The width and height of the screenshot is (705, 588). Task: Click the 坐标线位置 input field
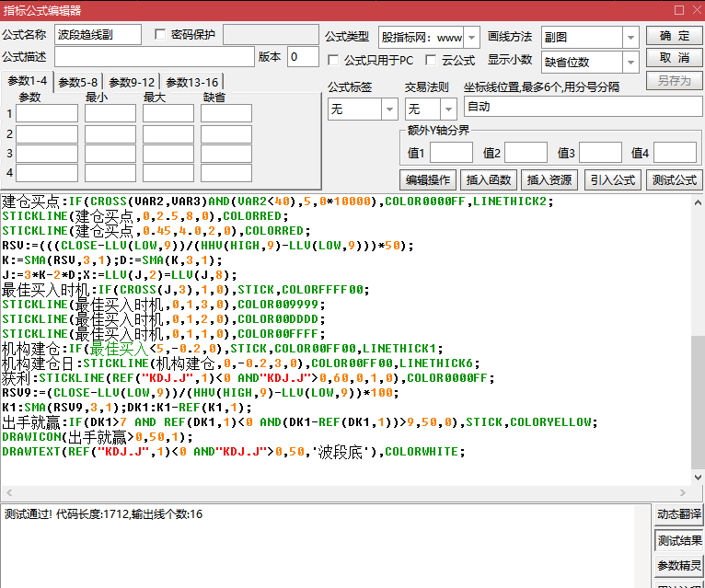[x=584, y=107]
